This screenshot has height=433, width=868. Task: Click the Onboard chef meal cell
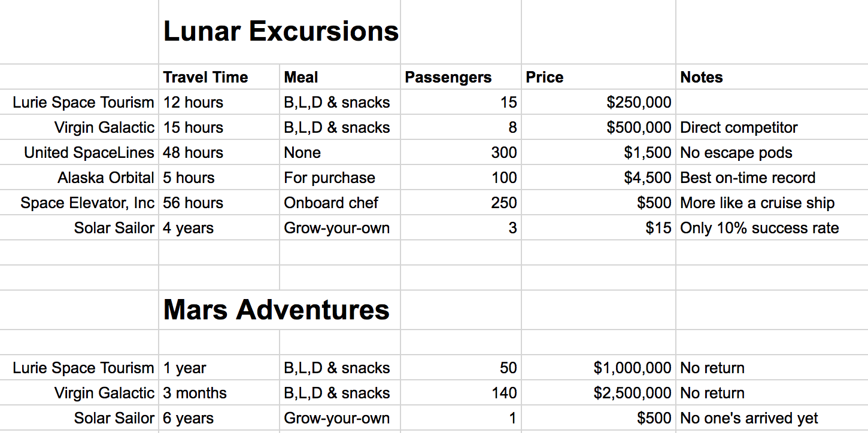pos(339,203)
